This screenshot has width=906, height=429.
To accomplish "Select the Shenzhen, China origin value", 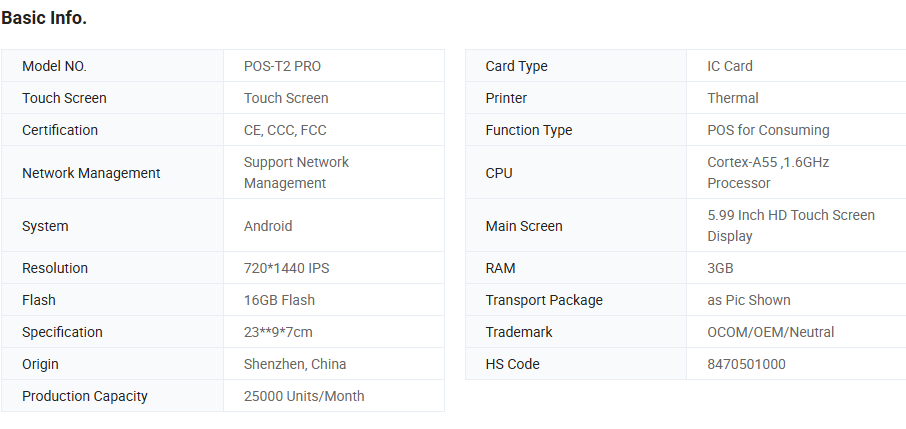I will (295, 364).
